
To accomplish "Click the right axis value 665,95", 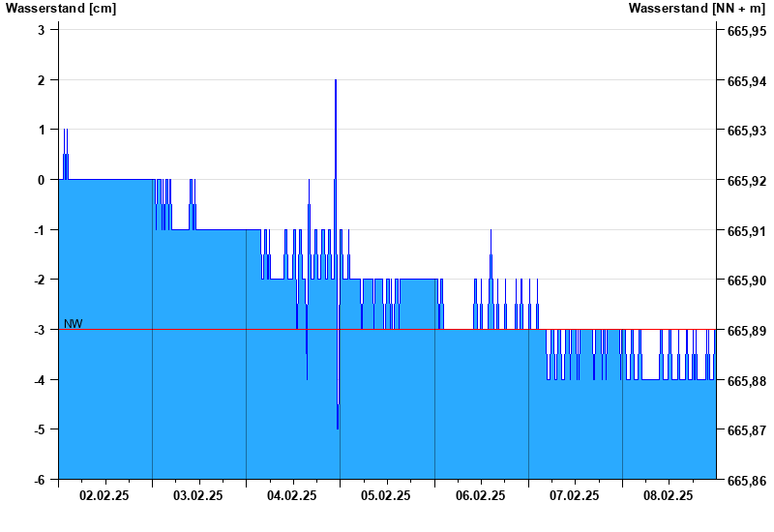I will pyautogui.click(x=747, y=31).
